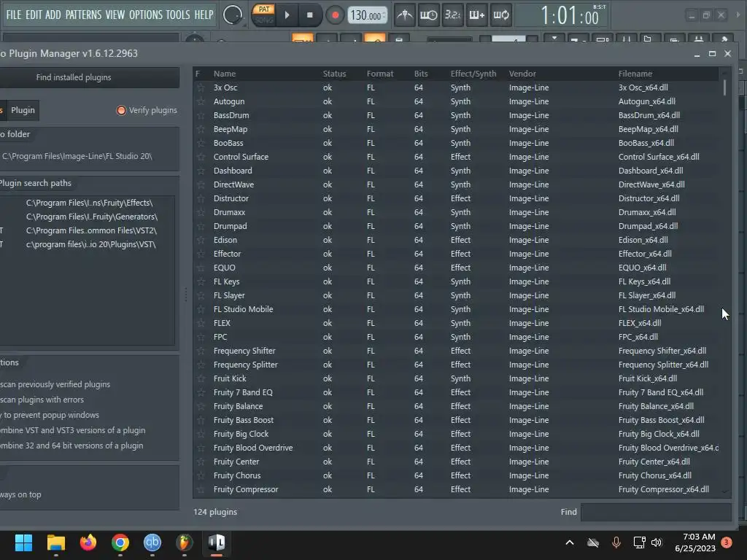The image size is (747, 560).
Task: Toggle the 3.2.1 countdown icon
Action: coord(452,15)
